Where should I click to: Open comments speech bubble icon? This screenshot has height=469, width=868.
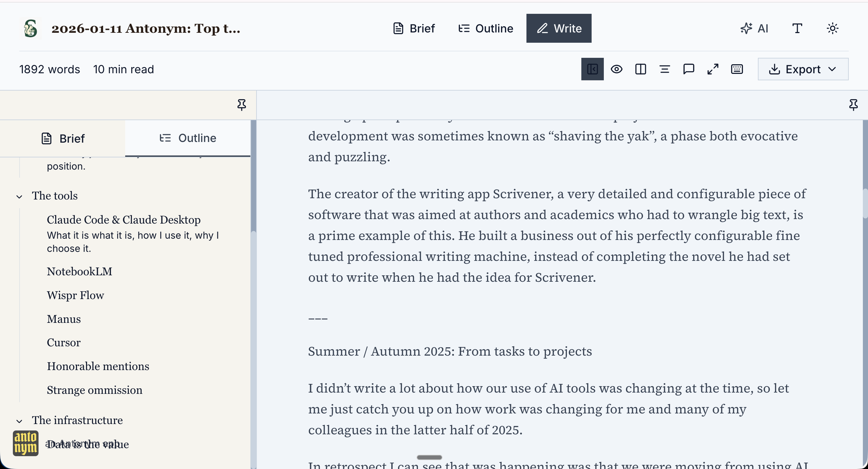pos(689,69)
